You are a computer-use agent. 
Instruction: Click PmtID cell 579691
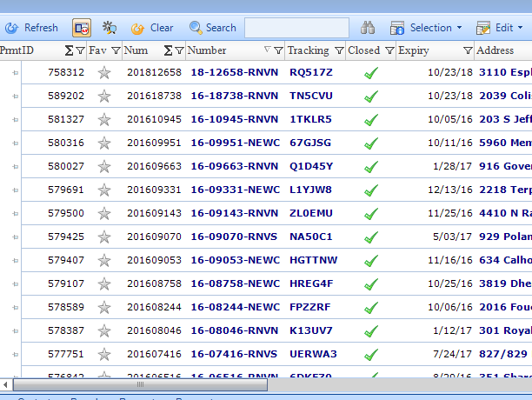coord(66,190)
